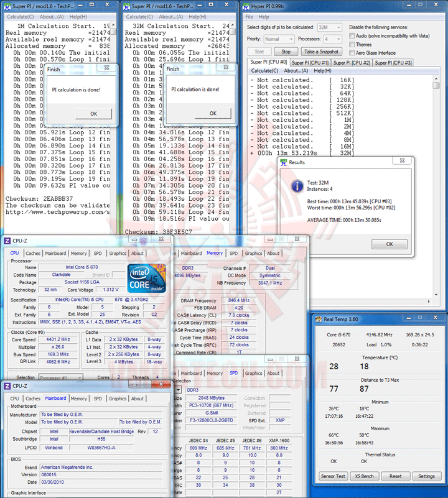Click the CPU-Z logo icon in top CPU-Z title

7,241
